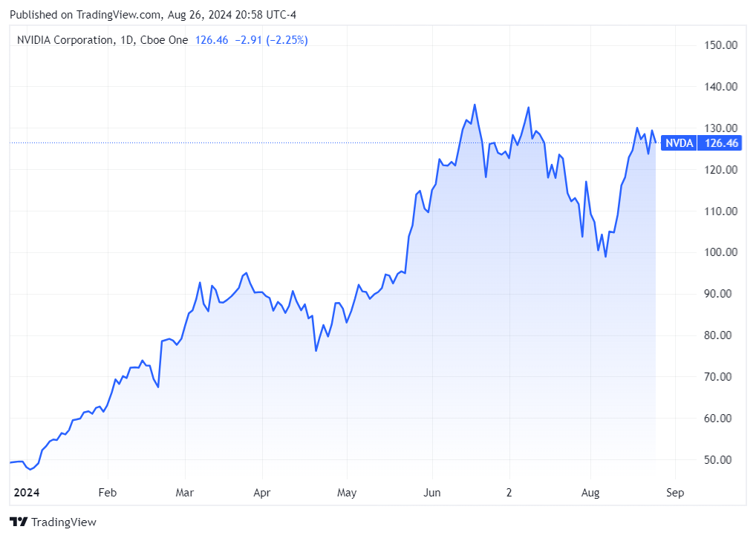Screen dimensions: 756x538
Task: Click the −2.91 price change value
Action: pyautogui.click(x=248, y=40)
